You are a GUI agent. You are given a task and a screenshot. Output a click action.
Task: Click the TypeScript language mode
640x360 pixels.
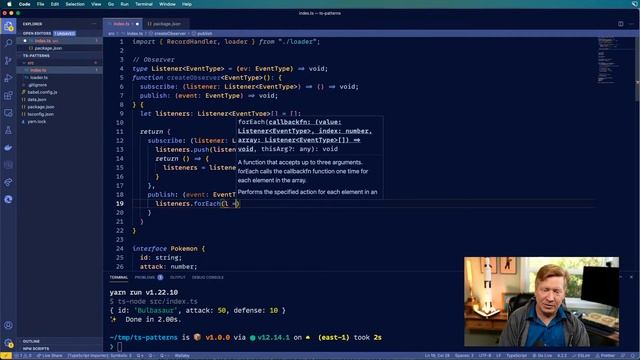(517, 356)
